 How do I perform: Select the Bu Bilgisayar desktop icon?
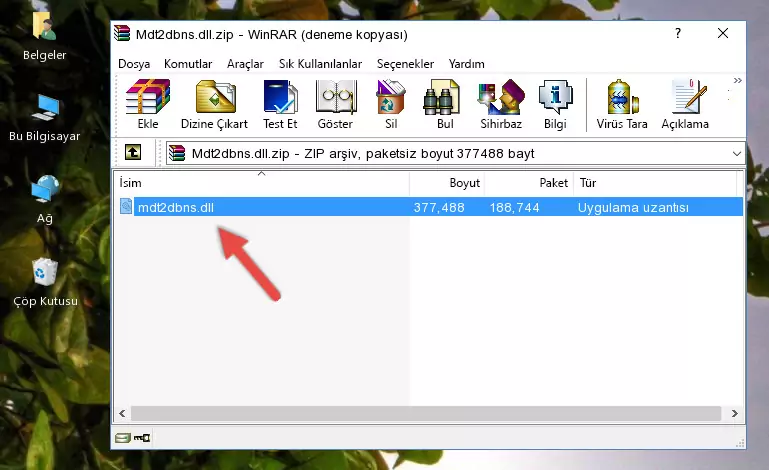click(x=45, y=118)
